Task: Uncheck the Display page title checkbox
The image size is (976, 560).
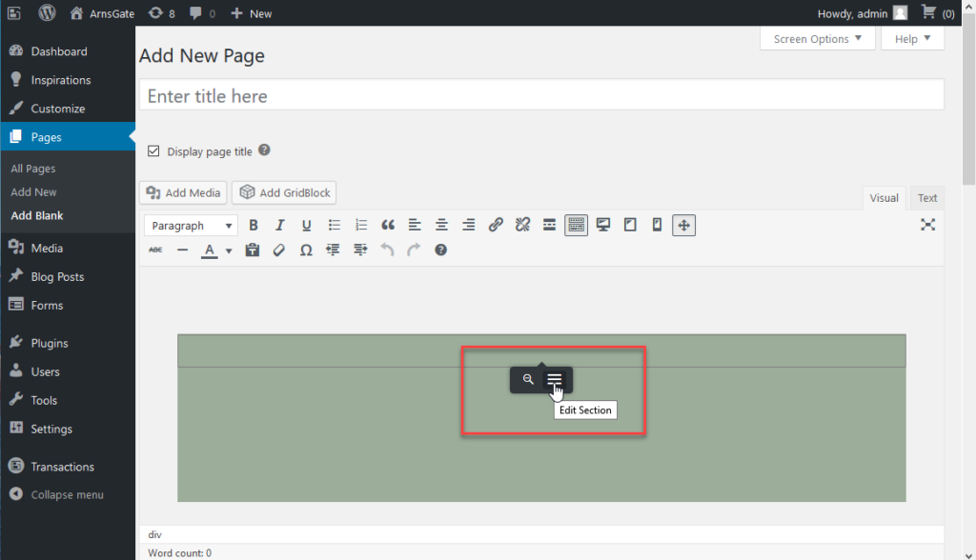Action: [153, 150]
